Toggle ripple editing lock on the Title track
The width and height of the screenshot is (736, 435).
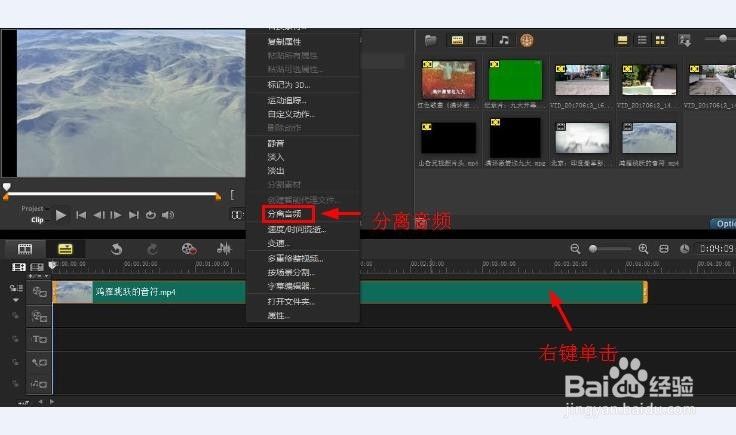pos(15,339)
